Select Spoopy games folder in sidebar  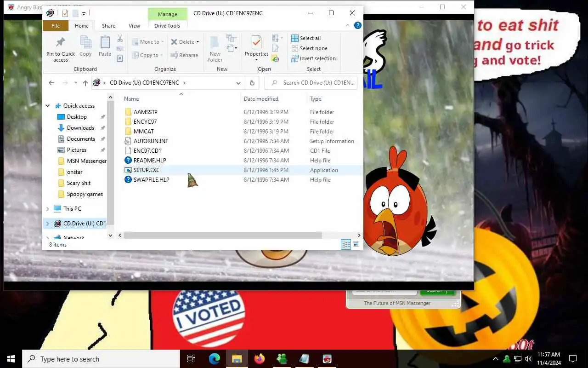point(85,194)
